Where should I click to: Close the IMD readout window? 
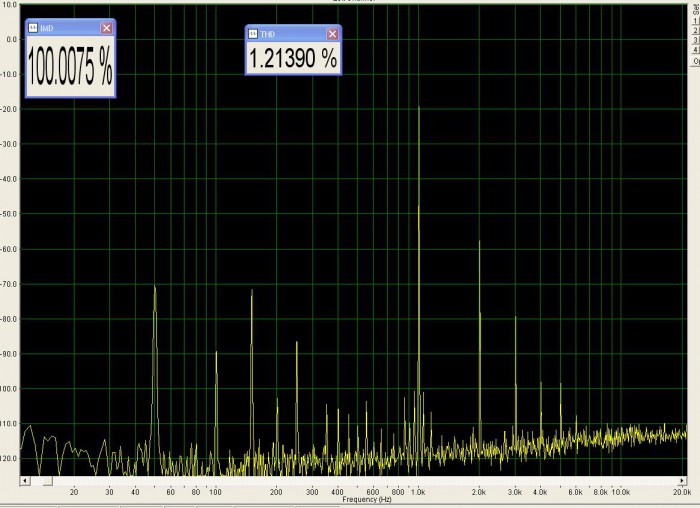point(106,28)
